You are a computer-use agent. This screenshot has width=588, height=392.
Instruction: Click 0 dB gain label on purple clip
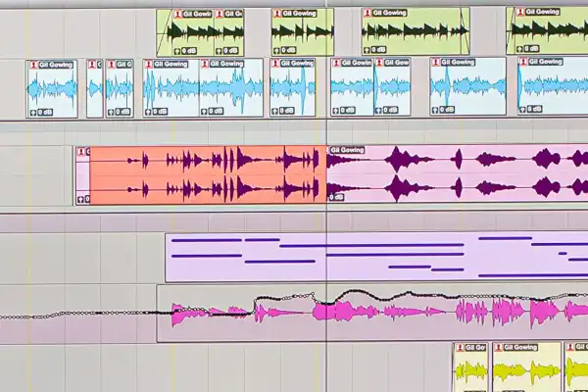(337, 197)
